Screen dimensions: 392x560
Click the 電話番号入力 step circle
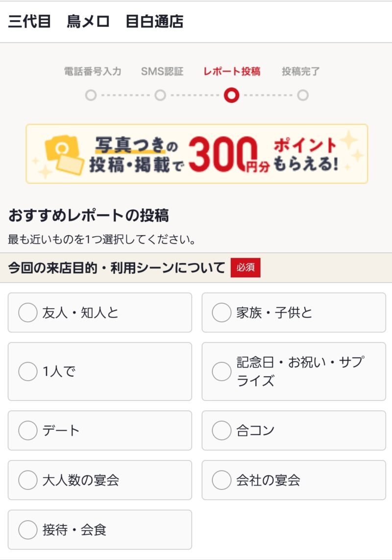point(91,95)
